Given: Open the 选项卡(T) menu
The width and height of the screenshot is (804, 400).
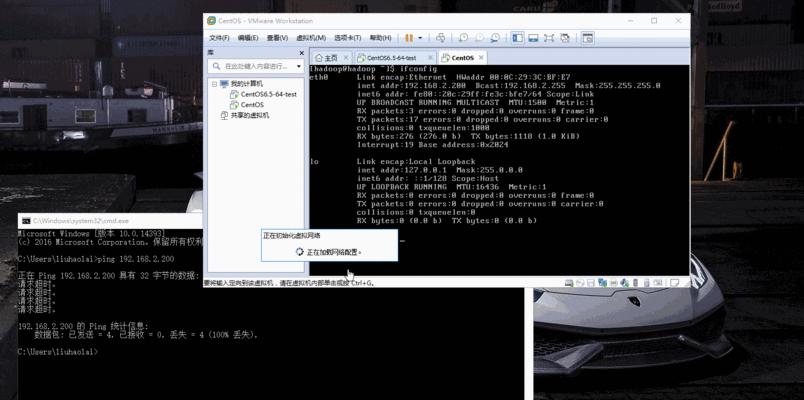Looking at the screenshot, I should coord(348,38).
